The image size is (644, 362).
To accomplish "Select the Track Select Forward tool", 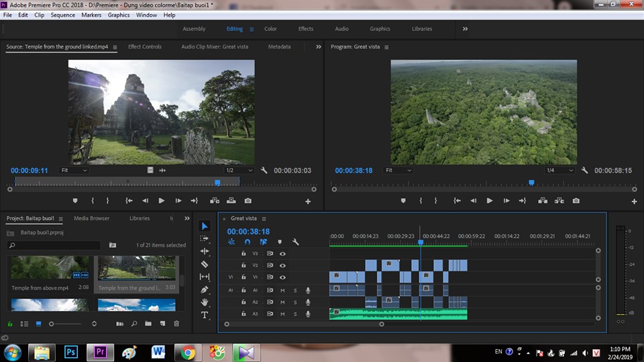I will (204, 238).
